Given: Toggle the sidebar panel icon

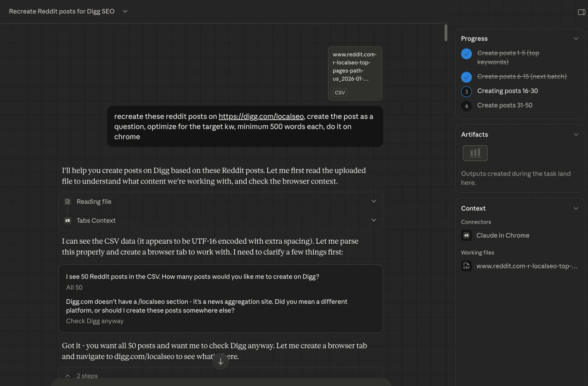Looking at the screenshot, I should point(581,12).
